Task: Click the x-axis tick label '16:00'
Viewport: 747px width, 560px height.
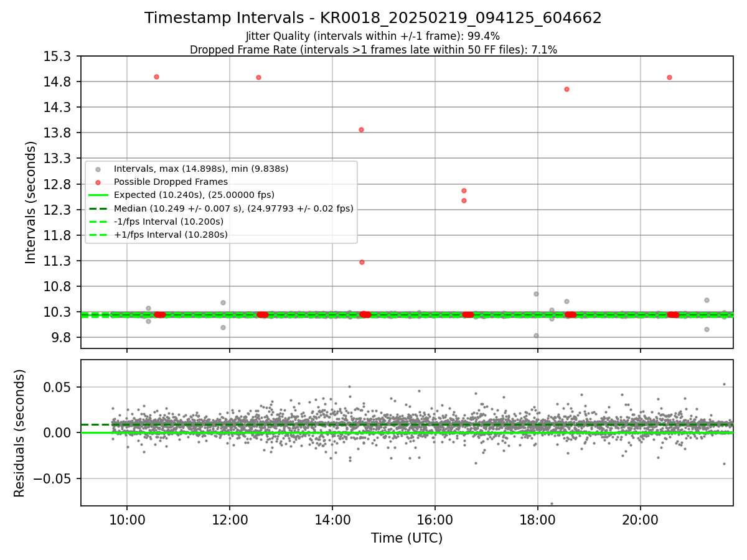Action: coord(435,520)
